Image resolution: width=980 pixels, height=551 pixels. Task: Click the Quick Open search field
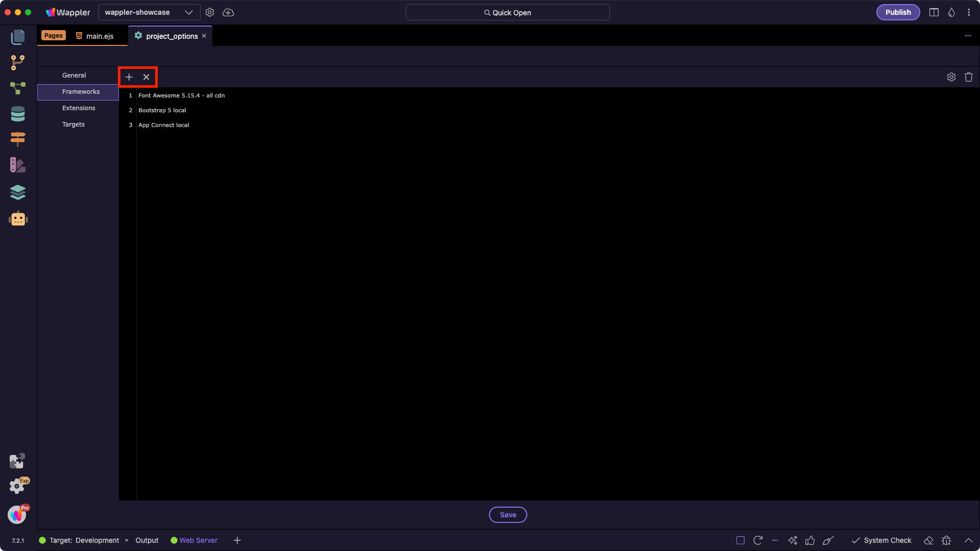(507, 12)
